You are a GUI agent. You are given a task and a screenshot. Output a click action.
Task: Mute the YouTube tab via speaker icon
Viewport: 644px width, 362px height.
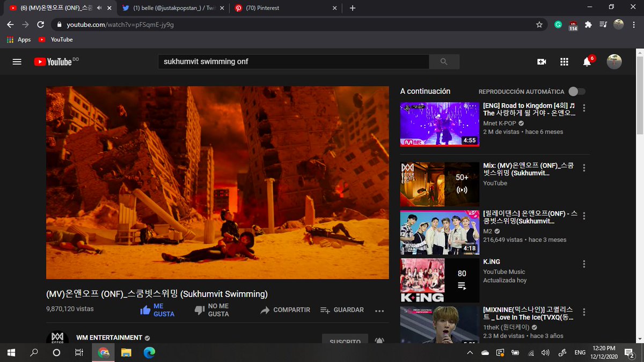click(x=99, y=8)
